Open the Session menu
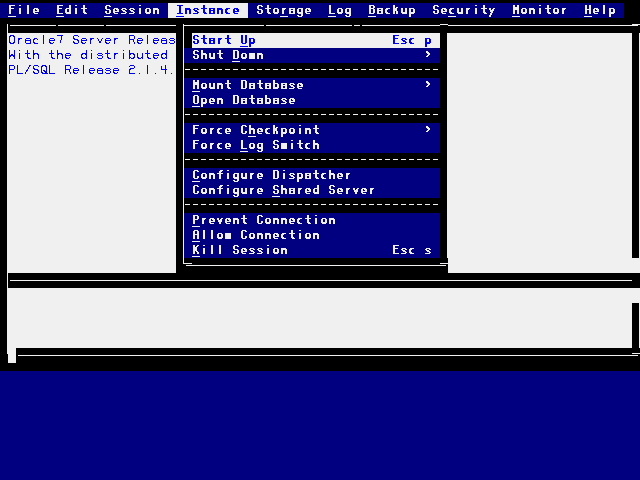 click(132, 10)
